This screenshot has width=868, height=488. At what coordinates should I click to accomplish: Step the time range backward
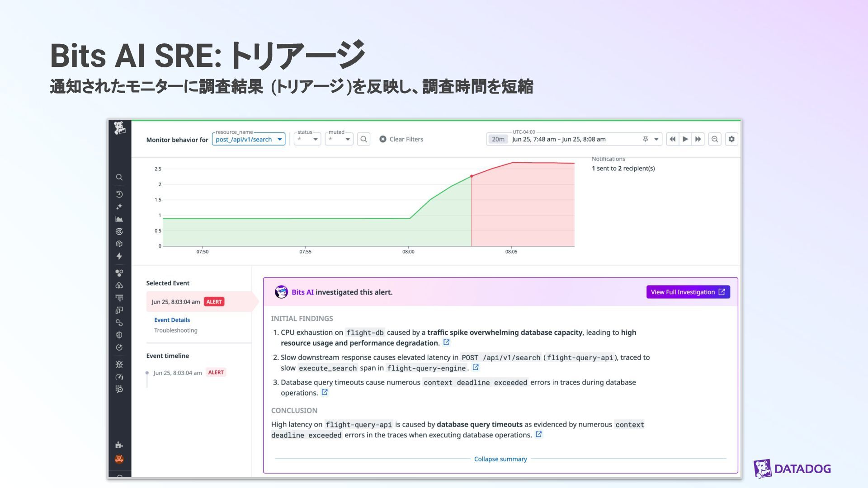pyautogui.click(x=672, y=139)
